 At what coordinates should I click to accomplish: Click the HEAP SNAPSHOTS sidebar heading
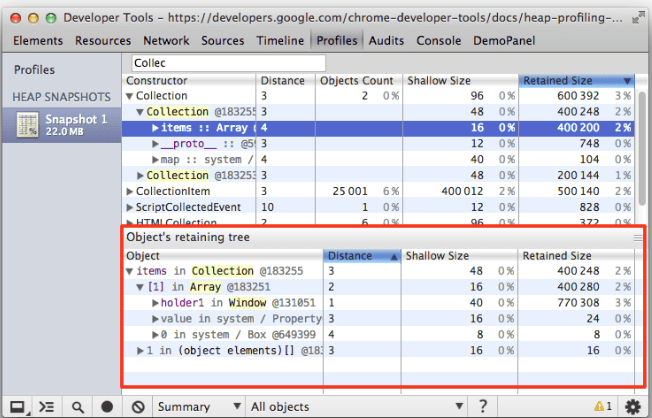[62, 97]
